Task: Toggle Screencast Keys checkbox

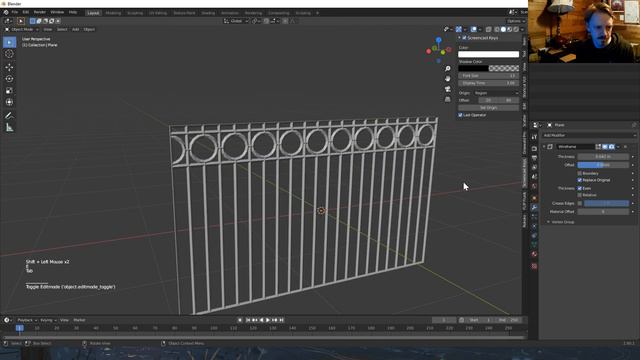Action: [464, 38]
